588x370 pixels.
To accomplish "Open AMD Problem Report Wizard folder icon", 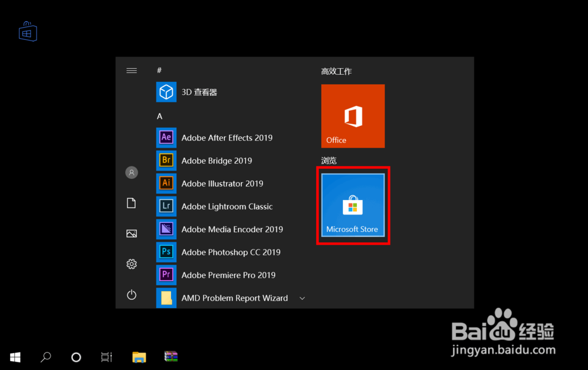I will click(x=166, y=298).
